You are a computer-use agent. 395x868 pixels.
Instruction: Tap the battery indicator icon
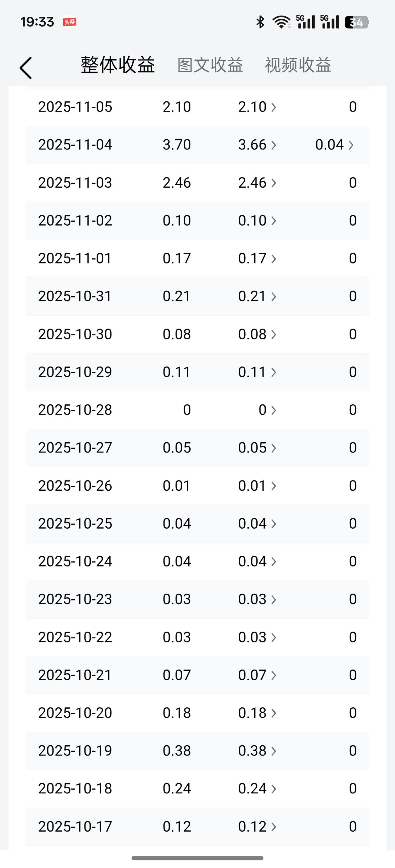pyautogui.click(x=357, y=22)
